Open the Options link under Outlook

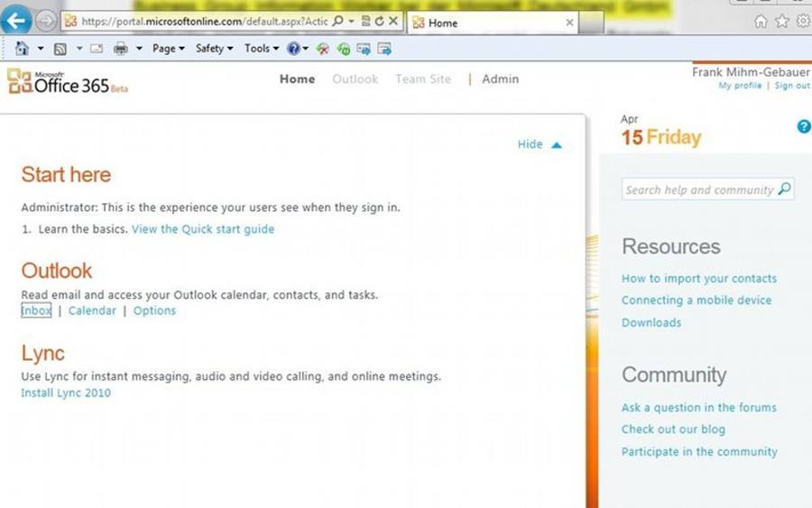pyautogui.click(x=154, y=310)
